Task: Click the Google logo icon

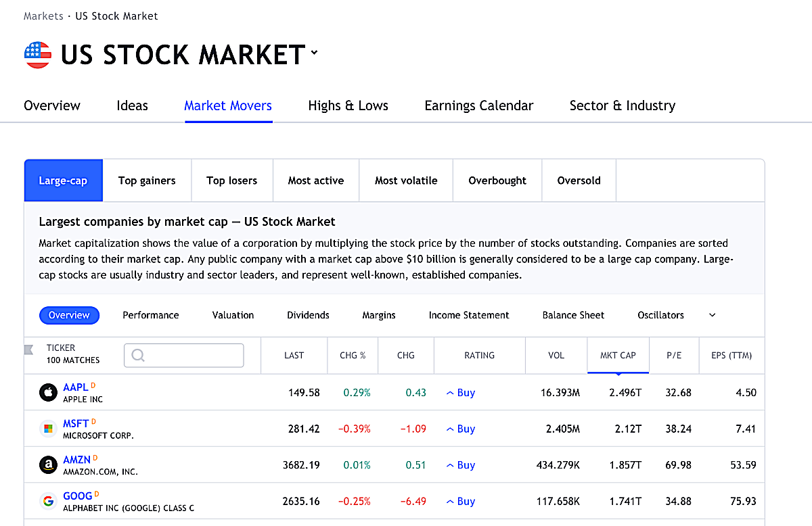Action: (48, 502)
